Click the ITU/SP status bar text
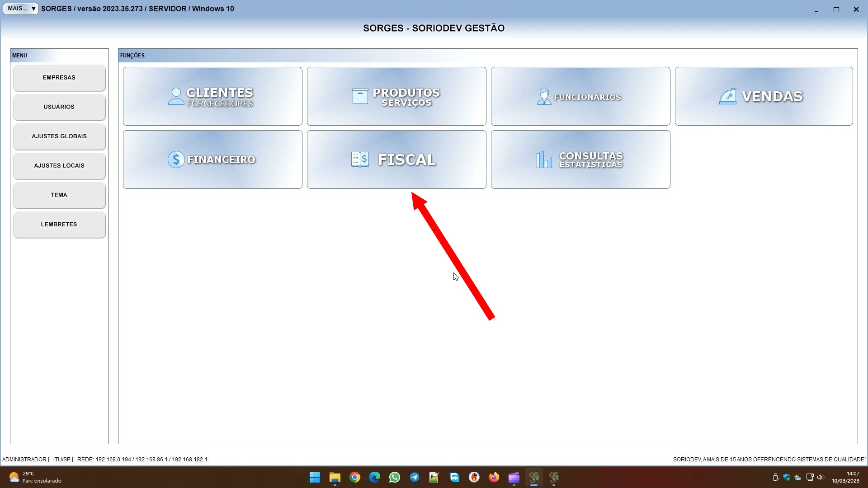 pyautogui.click(x=61, y=460)
